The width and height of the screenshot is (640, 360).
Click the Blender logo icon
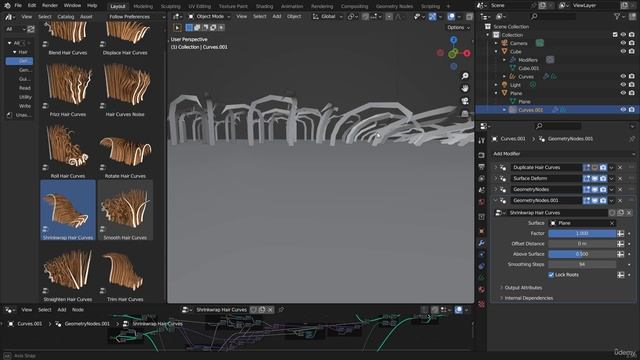[x=7, y=6]
